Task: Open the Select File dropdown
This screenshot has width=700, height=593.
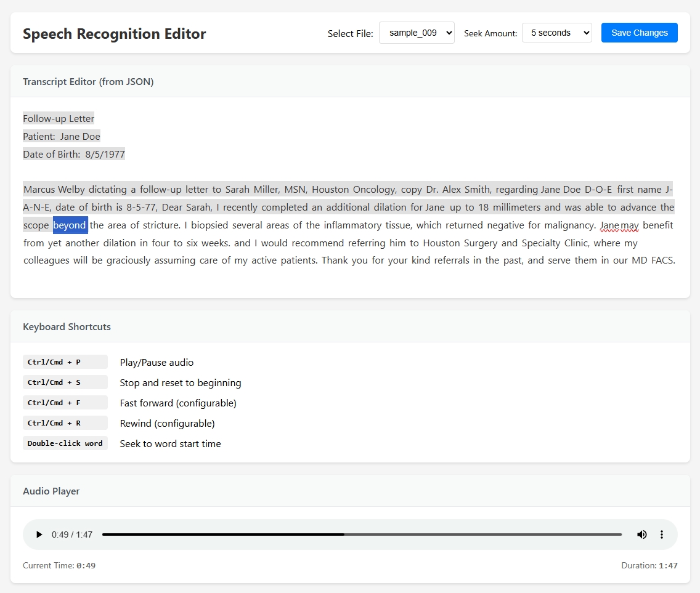Action: tap(417, 33)
